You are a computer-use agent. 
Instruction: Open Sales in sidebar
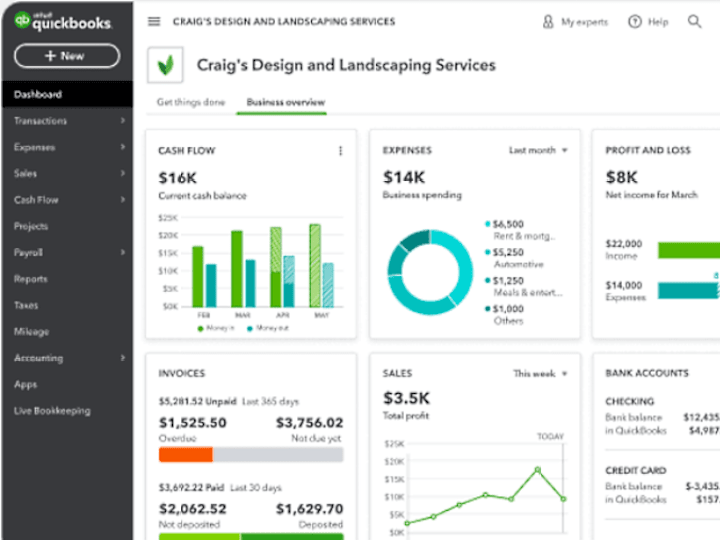coord(25,174)
